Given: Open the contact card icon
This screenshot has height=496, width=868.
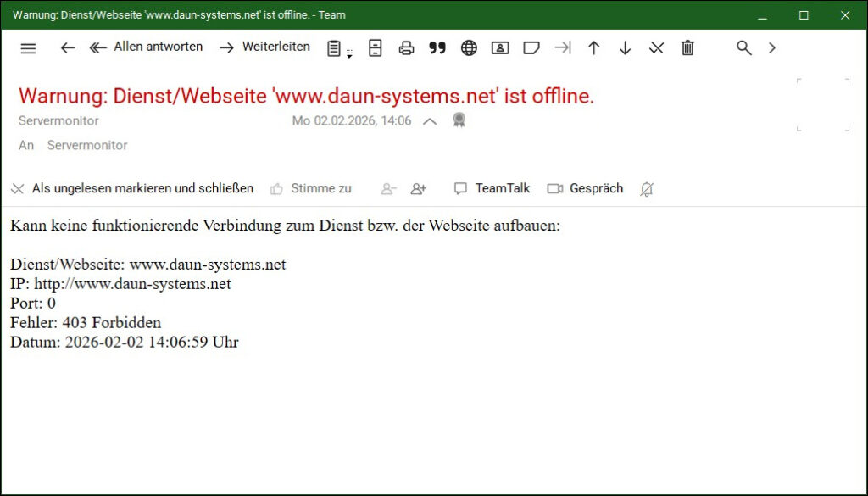Looking at the screenshot, I should pos(500,47).
